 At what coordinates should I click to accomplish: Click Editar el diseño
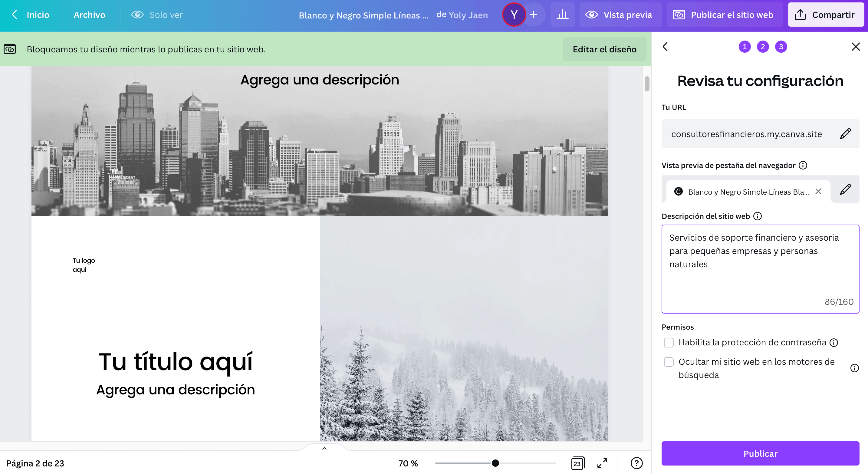604,49
